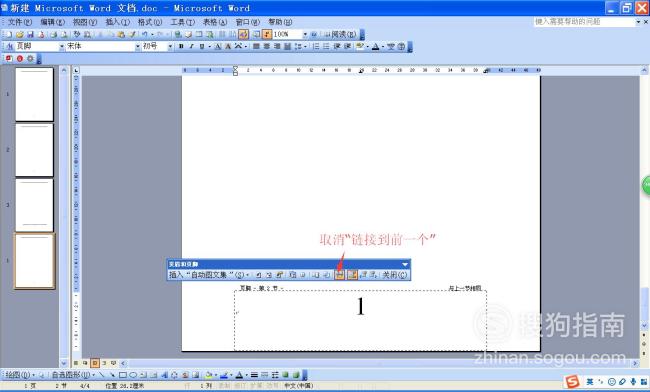The image size is (650, 392).
Task: Click the Line tool in the drawing toolbar
Action: click(102, 375)
